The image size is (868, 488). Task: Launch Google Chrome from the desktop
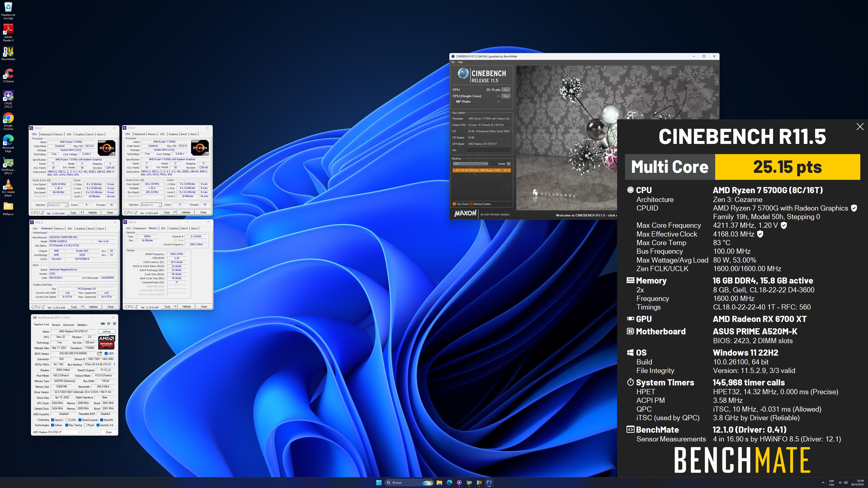[8, 122]
